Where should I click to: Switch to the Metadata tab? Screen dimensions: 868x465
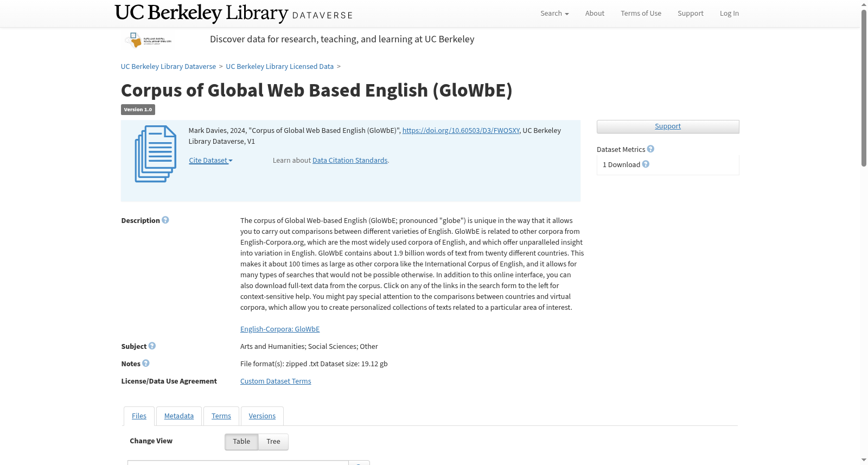179,416
